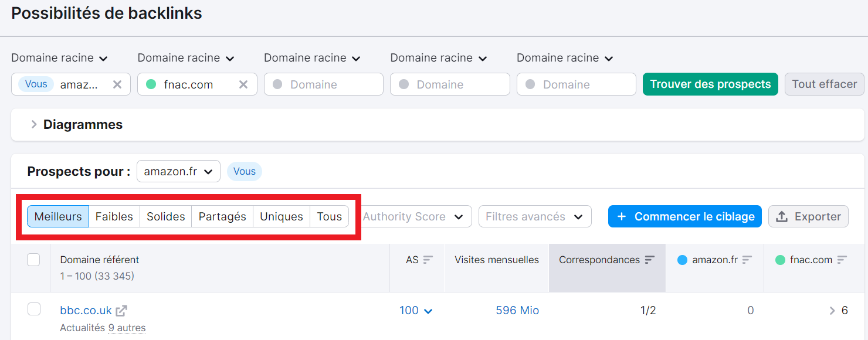The height and width of the screenshot is (340, 868).
Task: Click the Trouver des prospects button
Action: click(x=710, y=84)
